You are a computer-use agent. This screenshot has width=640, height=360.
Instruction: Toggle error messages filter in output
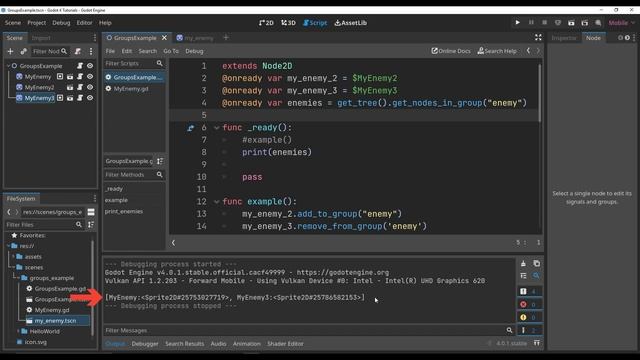[x=529, y=304]
